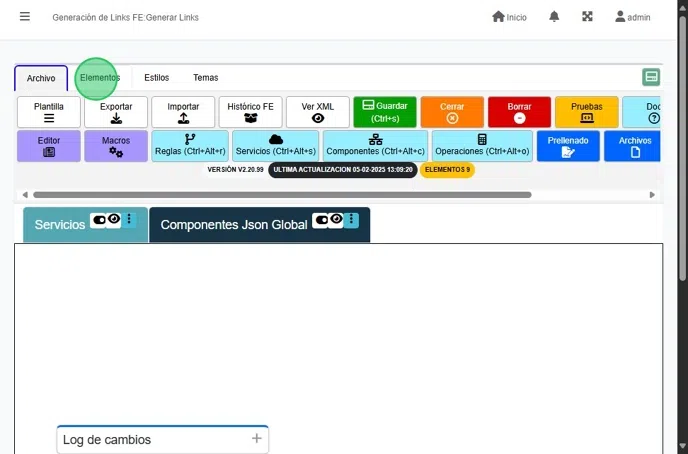Click the Versión V2.20.99 label
The height and width of the screenshot is (454, 688).
tap(235, 170)
